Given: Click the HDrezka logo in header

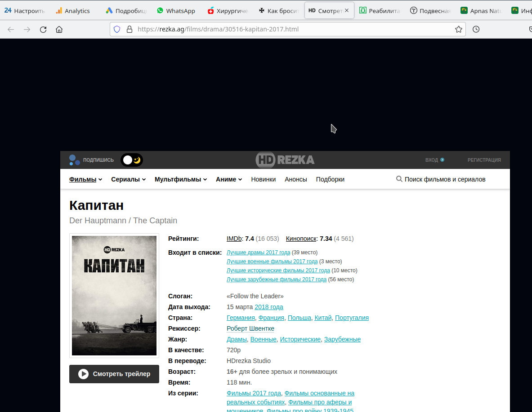Looking at the screenshot, I should click(285, 159).
